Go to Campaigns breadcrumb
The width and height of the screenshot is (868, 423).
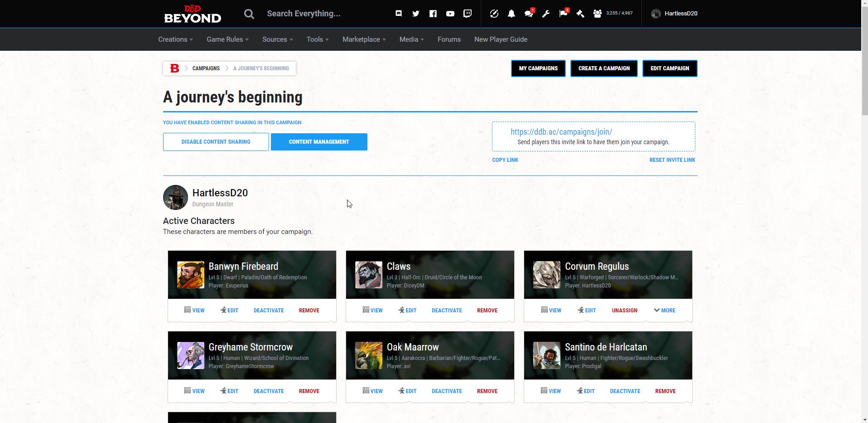pos(206,68)
